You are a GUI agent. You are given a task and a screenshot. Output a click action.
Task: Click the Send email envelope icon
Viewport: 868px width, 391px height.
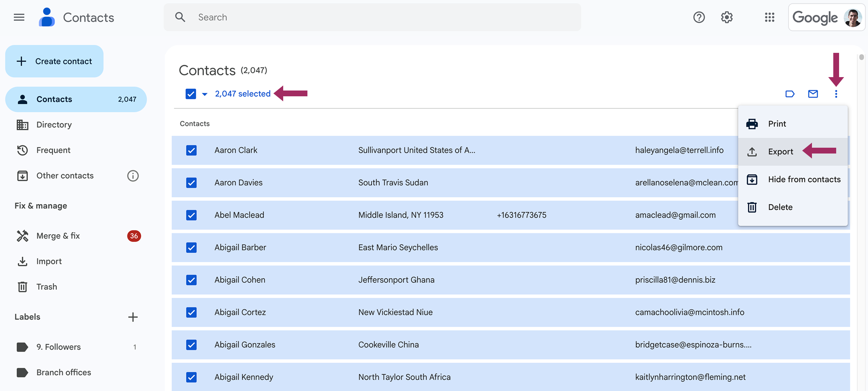(x=813, y=94)
